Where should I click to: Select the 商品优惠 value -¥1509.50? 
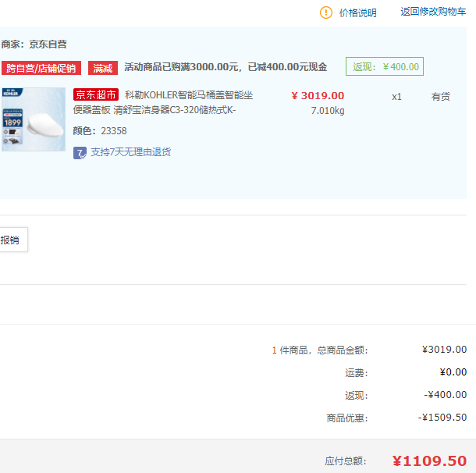442,418
